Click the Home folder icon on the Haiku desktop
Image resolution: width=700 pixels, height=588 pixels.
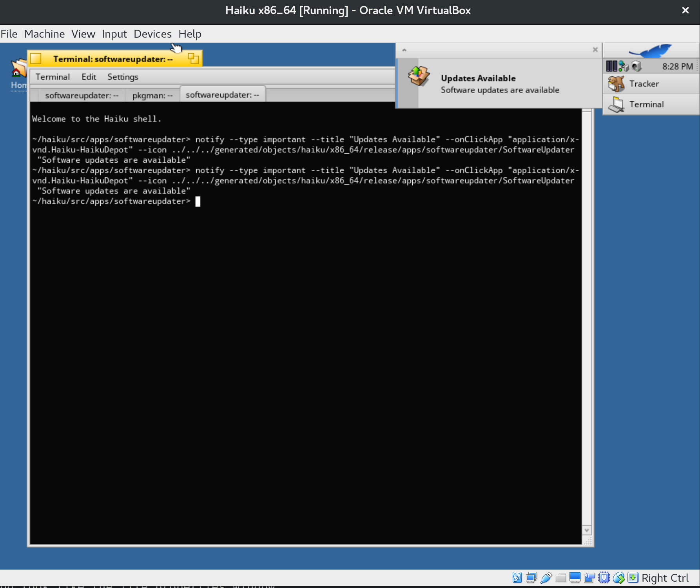tap(19, 69)
